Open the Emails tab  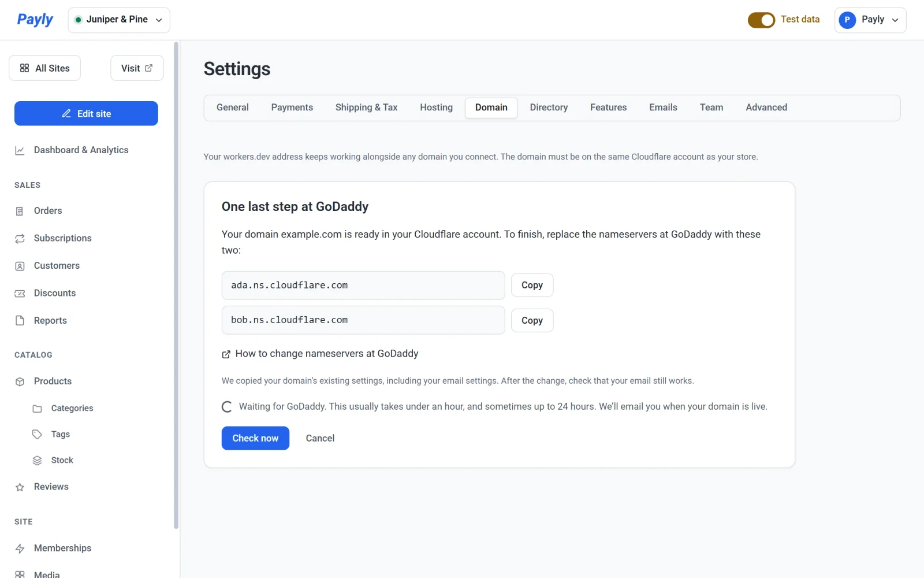663,108
